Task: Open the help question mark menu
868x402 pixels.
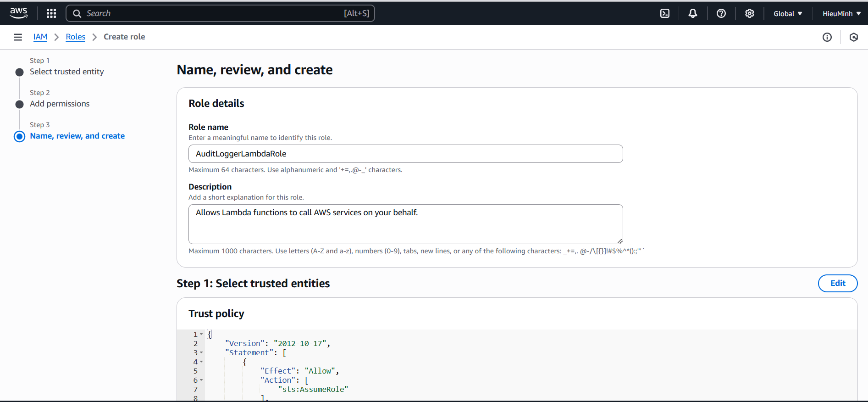Action: pos(721,13)
